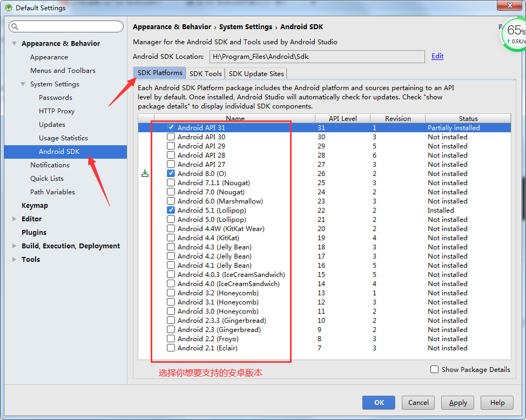
Task: Select the Android 3.2 (Honeycomb) row name
Action: pyautogui.click(x=218, y=293)
